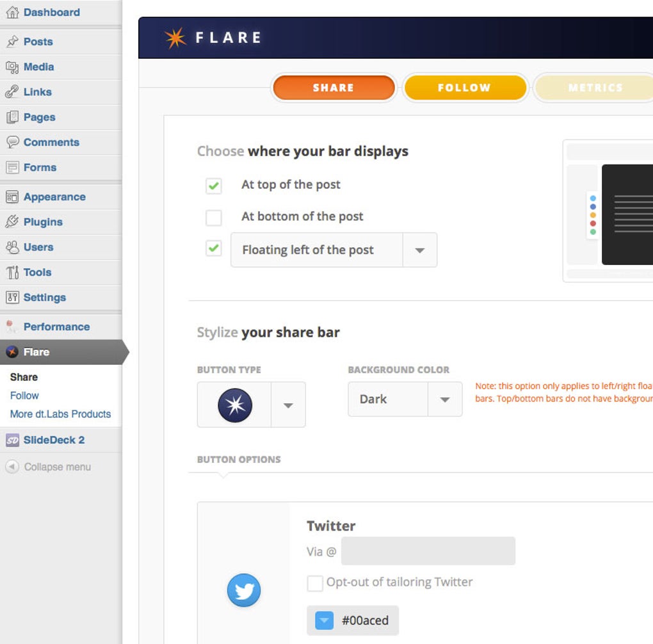Open the Metrics tab

[594, 88]
